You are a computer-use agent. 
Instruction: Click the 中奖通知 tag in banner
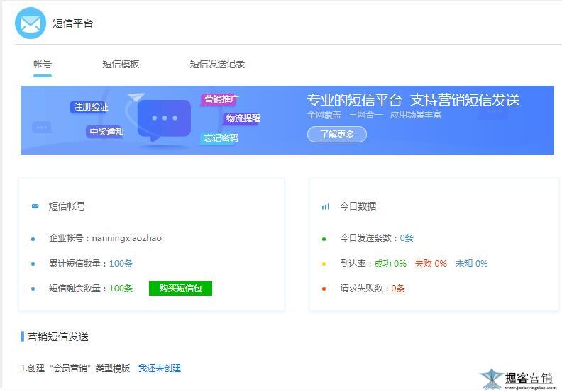(x=106, y=132)
